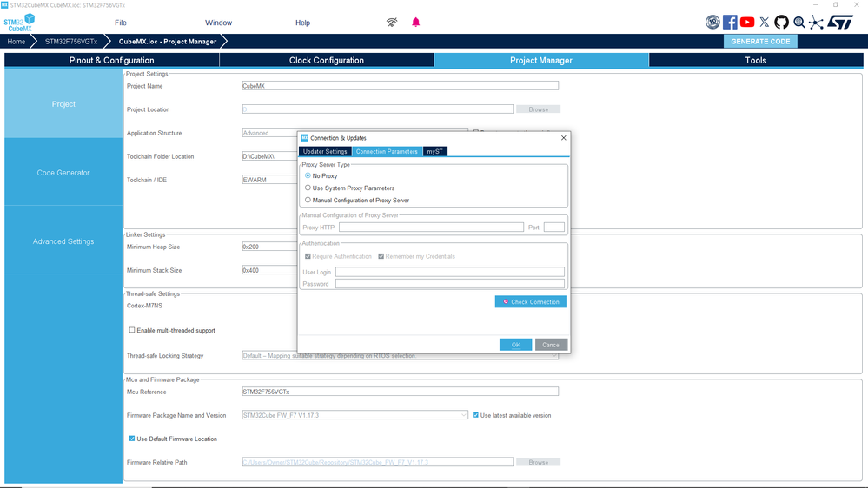Click the ST community network star icon
868x488 pixels.
click(x=816, y=22)
